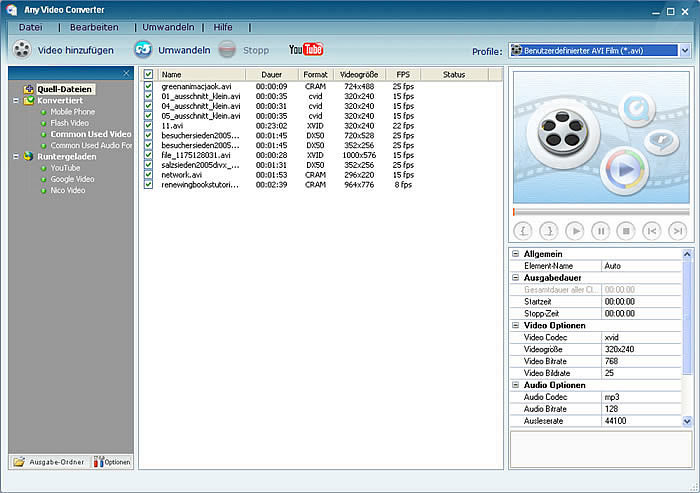Collapse the Runtergeladen tree node

16,156
